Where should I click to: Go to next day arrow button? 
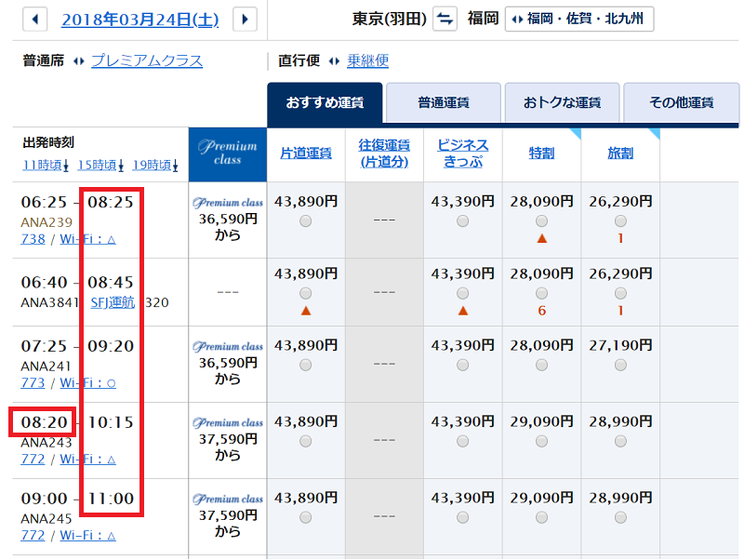click(x=245, y=20)
